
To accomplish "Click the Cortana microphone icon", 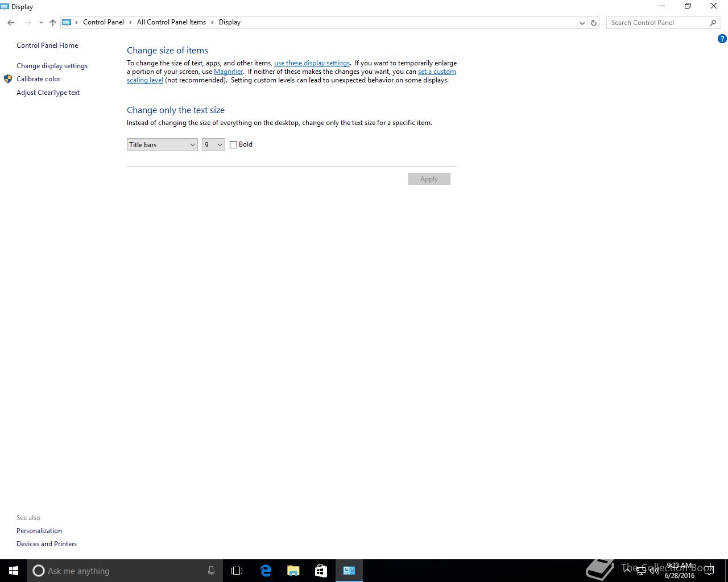I will 211,571.
